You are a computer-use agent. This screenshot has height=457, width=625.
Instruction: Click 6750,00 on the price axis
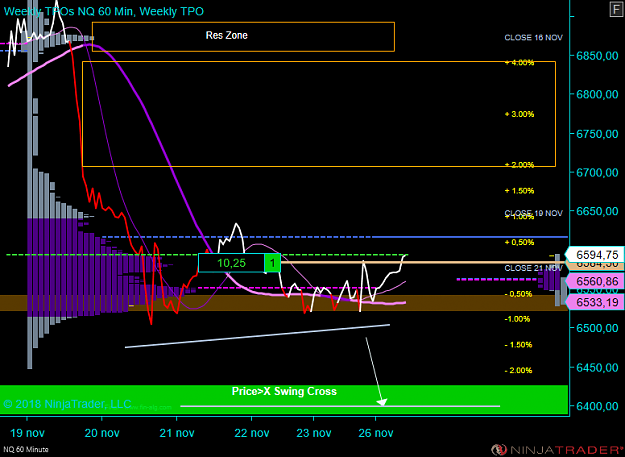pyautogui.click(x=597, y=134)
